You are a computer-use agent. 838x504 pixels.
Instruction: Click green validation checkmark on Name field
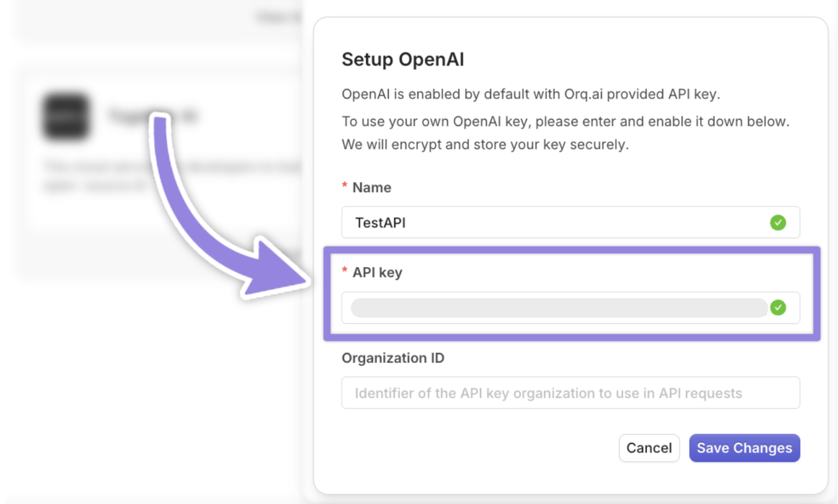tap(778, 222)
